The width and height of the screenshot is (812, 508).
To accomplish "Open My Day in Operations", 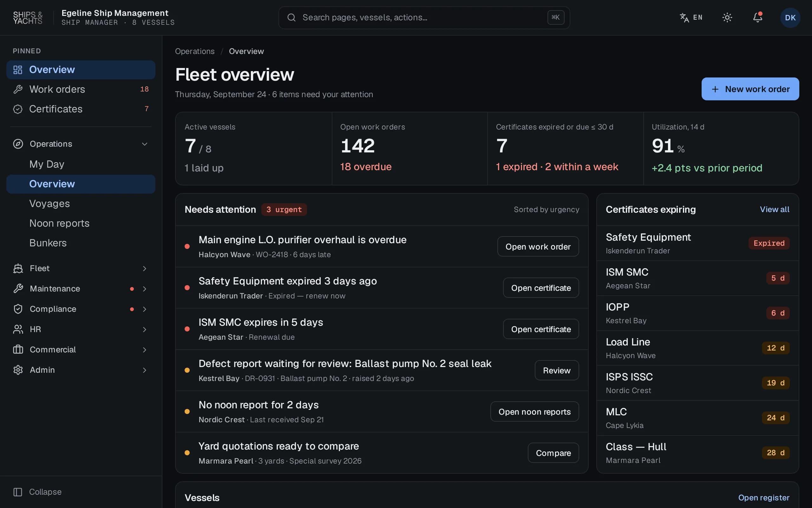I will tap(81, 164).
